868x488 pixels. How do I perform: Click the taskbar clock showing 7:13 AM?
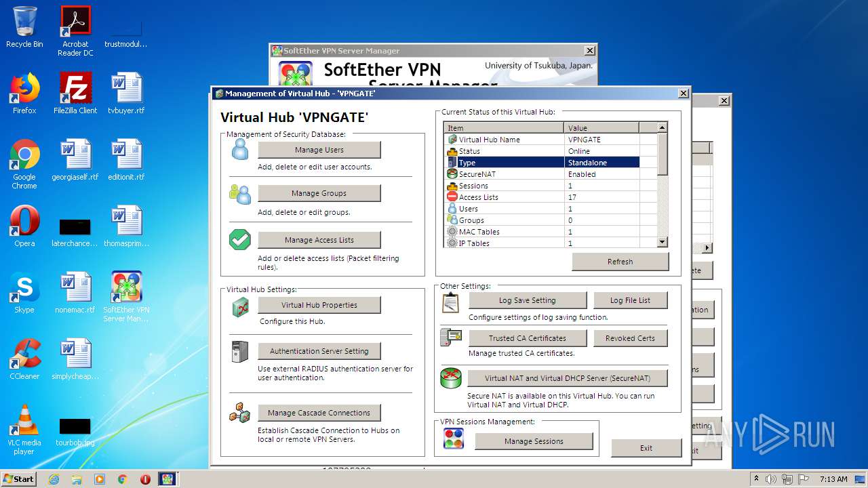point(833,479)
